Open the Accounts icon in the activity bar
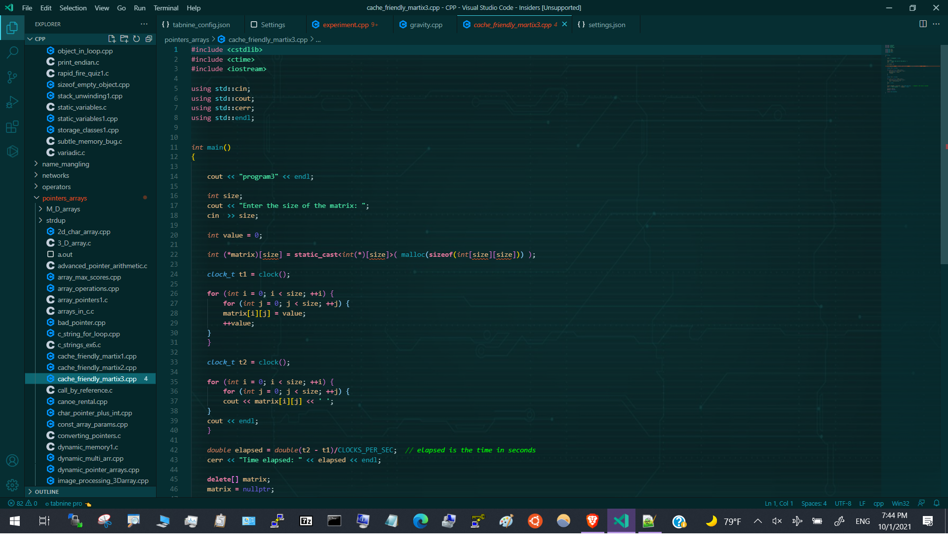This screenshot has width=948, height=560. [x=12, y=460]
